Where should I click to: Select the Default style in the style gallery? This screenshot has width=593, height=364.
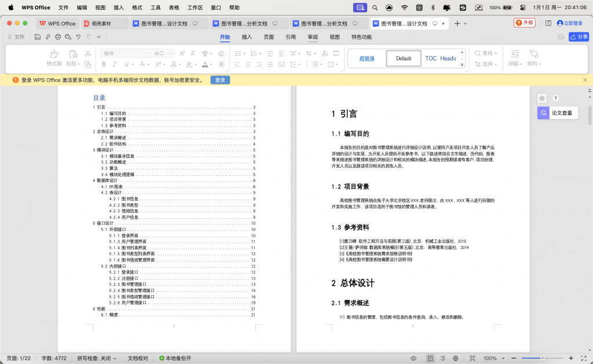(x=404, y=58)
